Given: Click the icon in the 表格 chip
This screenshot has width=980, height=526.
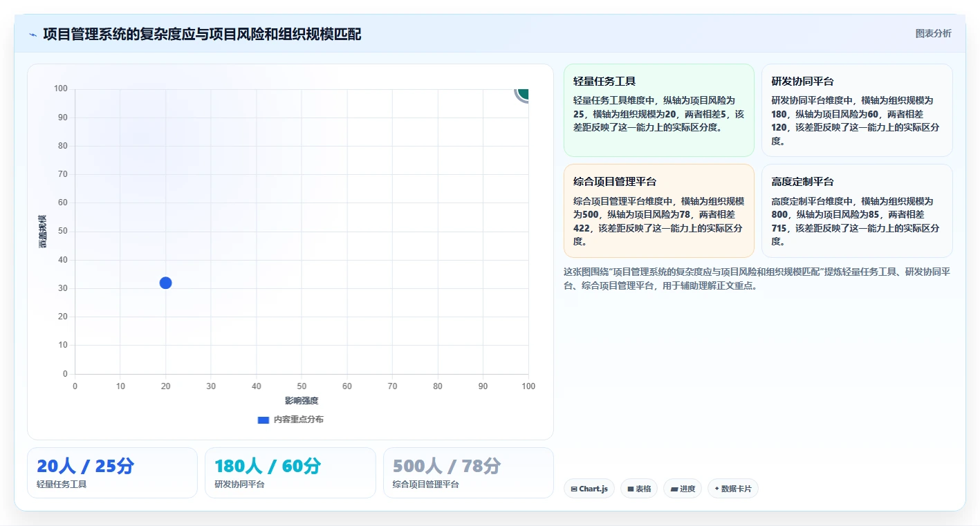Looking at the screenshot, I should click(x=631, y=489).
